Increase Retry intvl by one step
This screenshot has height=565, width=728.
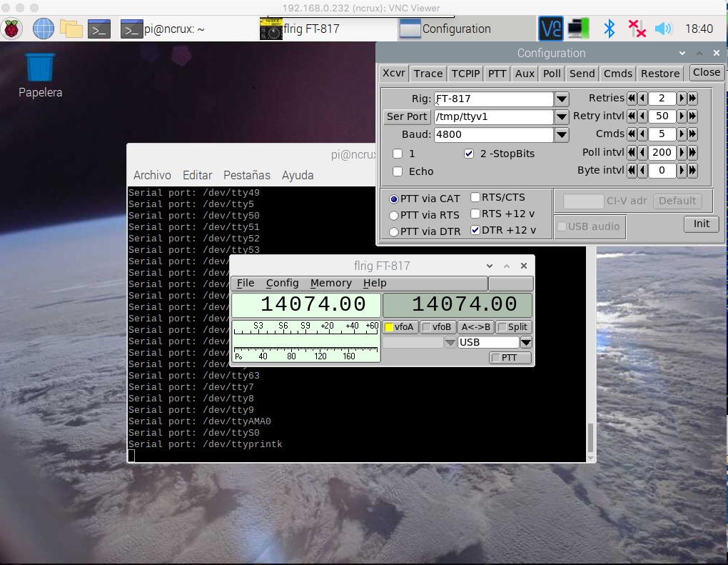click(682, 116)
